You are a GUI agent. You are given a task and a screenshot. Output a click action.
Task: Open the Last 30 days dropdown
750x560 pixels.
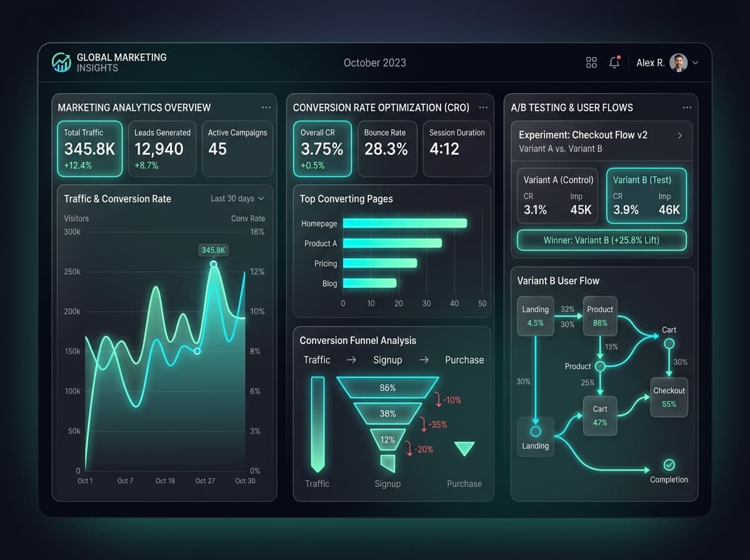(237, 199)
